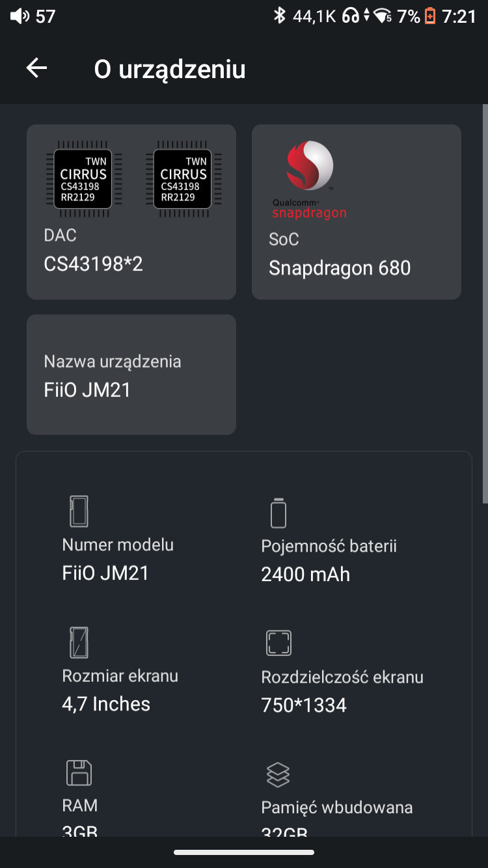Click the volume speaker icon in status bar

[x=20, y=16]
